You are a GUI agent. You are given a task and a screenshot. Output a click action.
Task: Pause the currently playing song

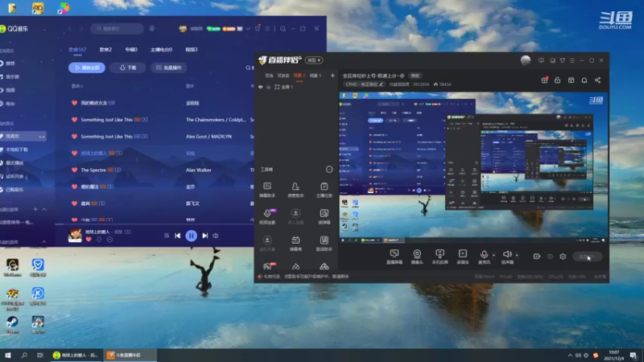click(191, 236)
